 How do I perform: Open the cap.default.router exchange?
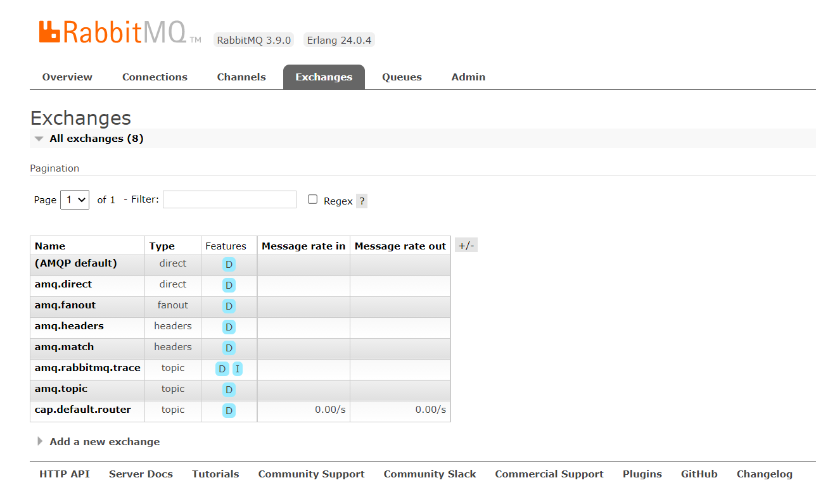tap(82, 410)
